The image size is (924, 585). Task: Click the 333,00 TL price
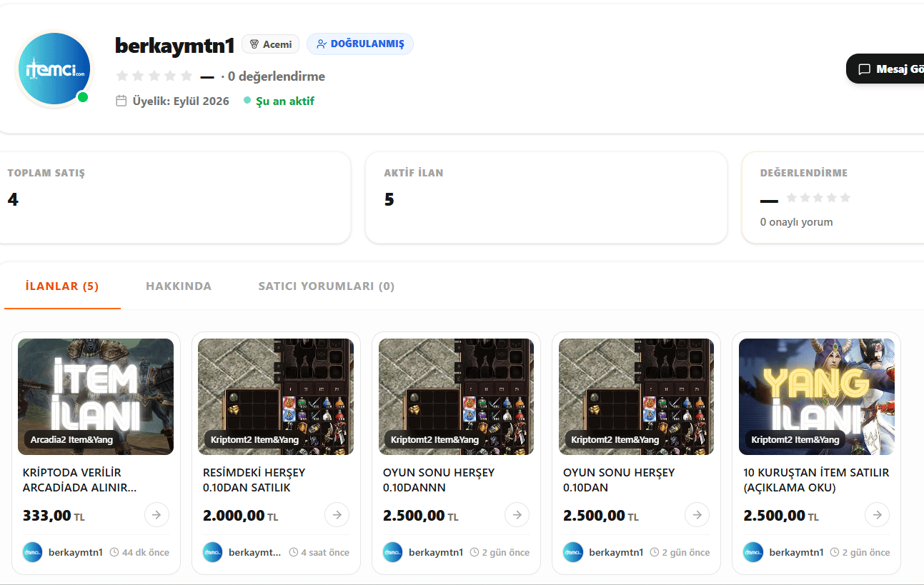[x=54, y=515]
